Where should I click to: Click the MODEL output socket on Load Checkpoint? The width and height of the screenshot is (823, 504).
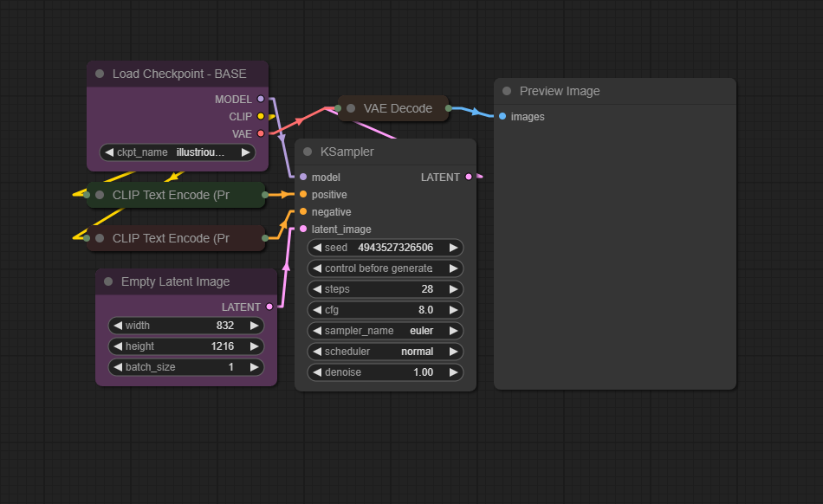pos(261,100)
